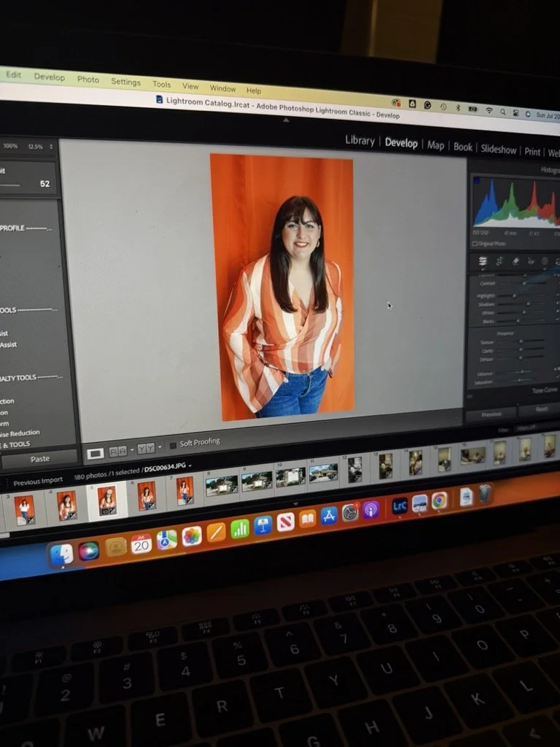Launch Google Chrome from the Dock
560x747 pixels.
pyautogui.click(x=439, y=500)
